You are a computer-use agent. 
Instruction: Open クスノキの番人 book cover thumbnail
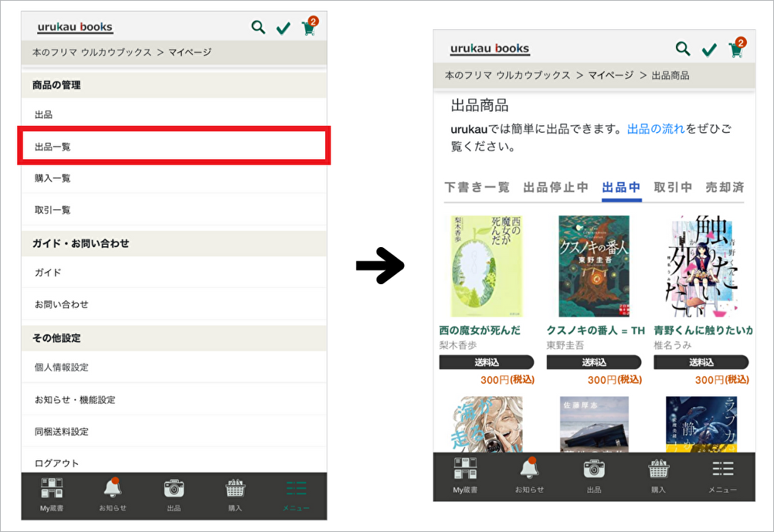pyautogui.click(x=593, y=266)
